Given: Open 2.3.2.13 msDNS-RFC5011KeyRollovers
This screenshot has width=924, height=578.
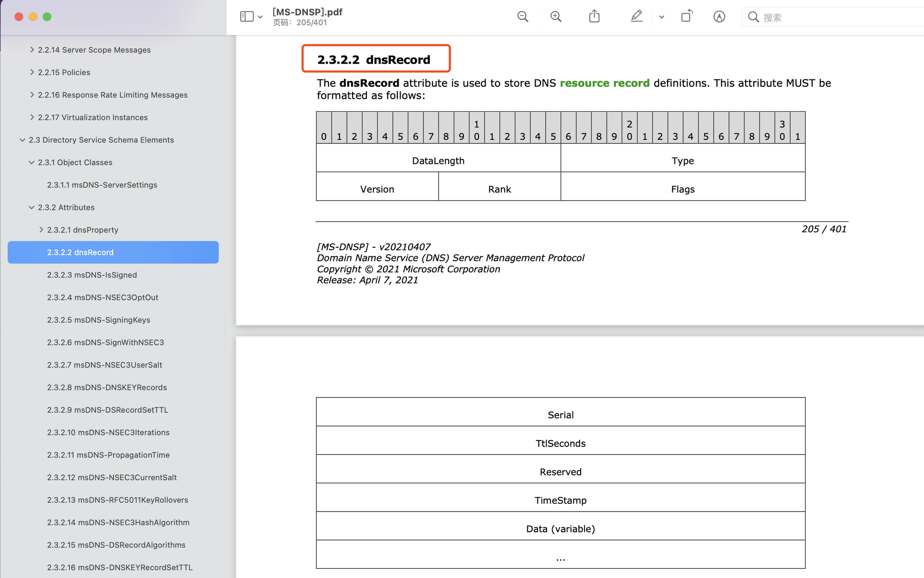Looking at the screenshot, I should [117, 500].
